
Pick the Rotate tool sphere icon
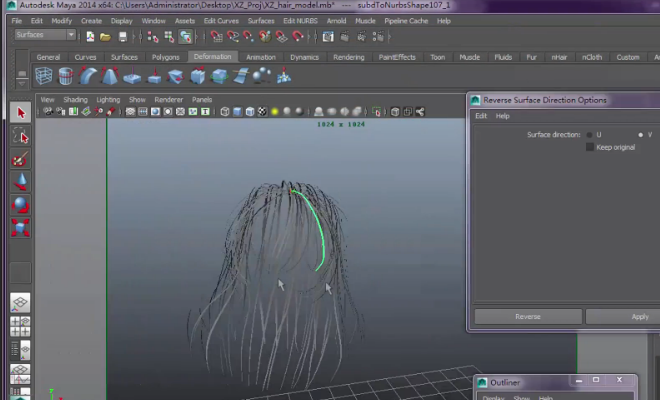tap(21, 205)
